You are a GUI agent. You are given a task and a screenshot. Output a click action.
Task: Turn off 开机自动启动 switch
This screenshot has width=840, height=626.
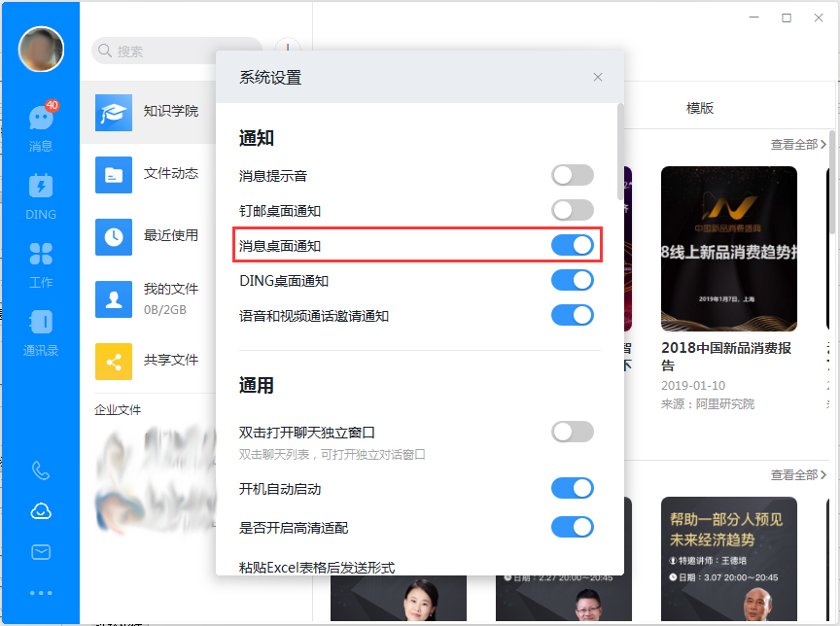tap(573, 488)
